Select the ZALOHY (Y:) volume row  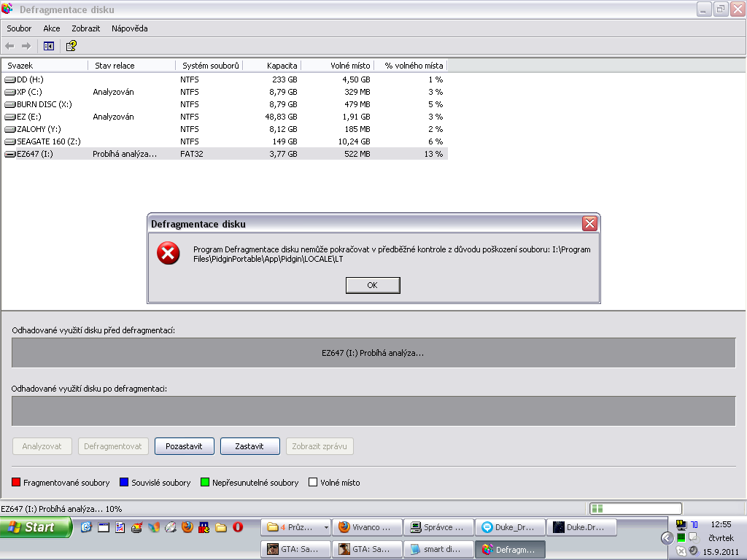tap(225, 129)
